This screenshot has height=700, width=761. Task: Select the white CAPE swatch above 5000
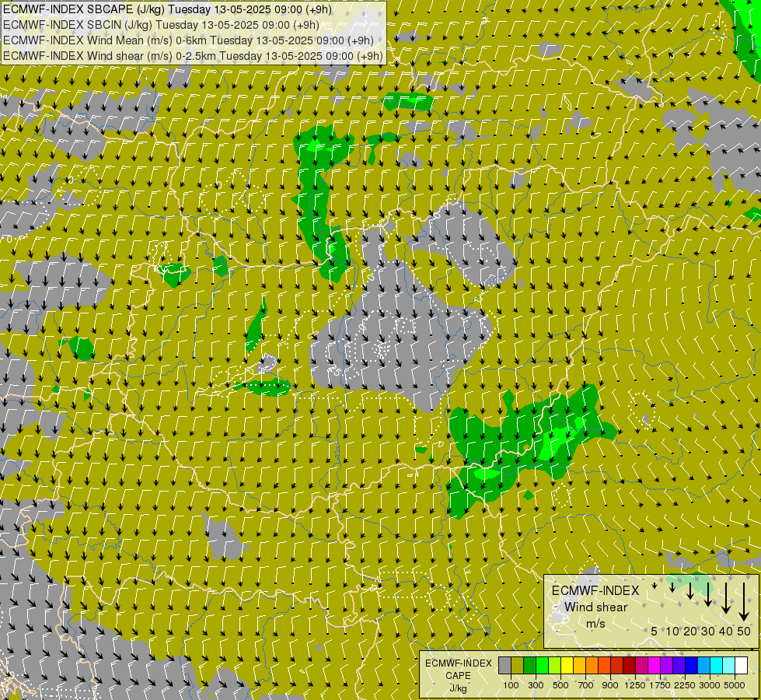pyautogui.click(x=741, y=665)
